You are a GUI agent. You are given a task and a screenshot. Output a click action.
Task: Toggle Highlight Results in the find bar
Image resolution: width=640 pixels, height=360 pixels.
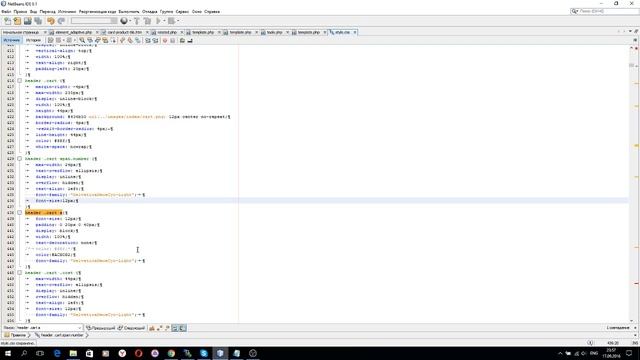tap(175, 328)
